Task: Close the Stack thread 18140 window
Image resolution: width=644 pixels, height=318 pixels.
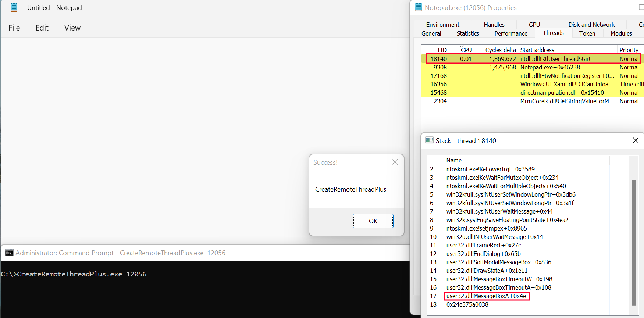Action: tap(635, 140)
